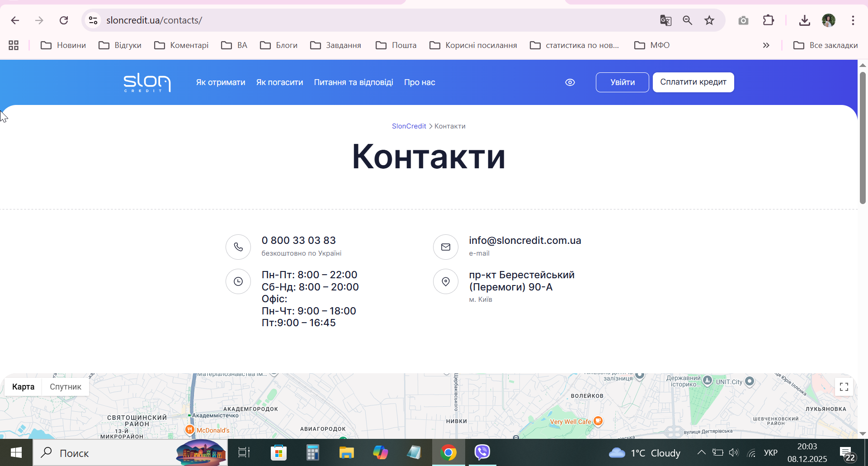Screen dimensions: 868x466
Task: Open the volume control in system tray
Action: [x=733, y=452]
